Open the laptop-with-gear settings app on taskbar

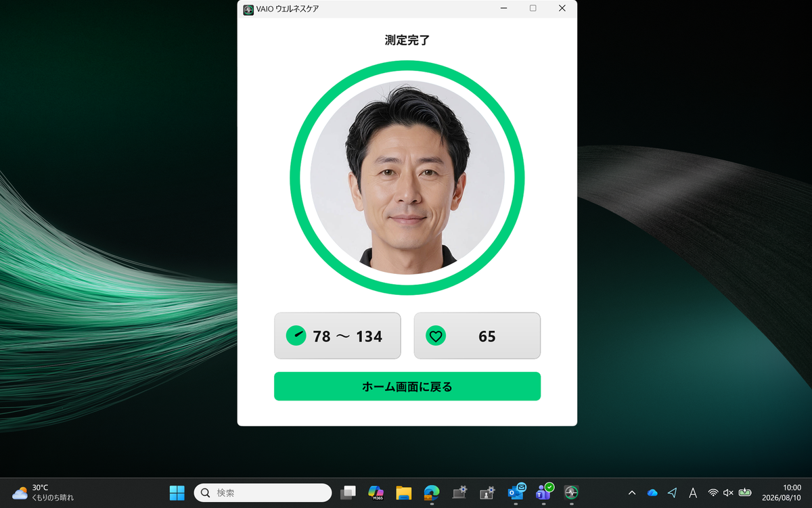(460, 492)
